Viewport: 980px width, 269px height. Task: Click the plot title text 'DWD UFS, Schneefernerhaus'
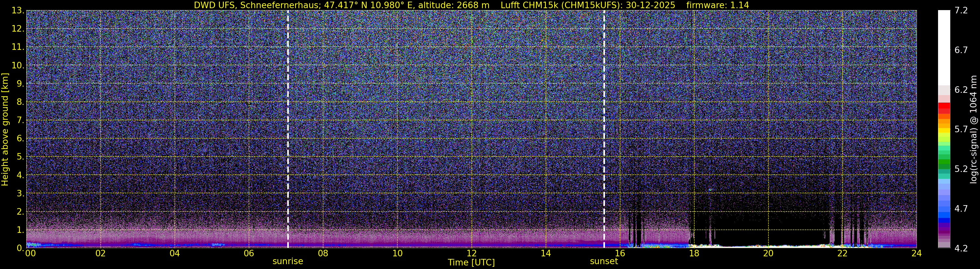coord(256,5)
